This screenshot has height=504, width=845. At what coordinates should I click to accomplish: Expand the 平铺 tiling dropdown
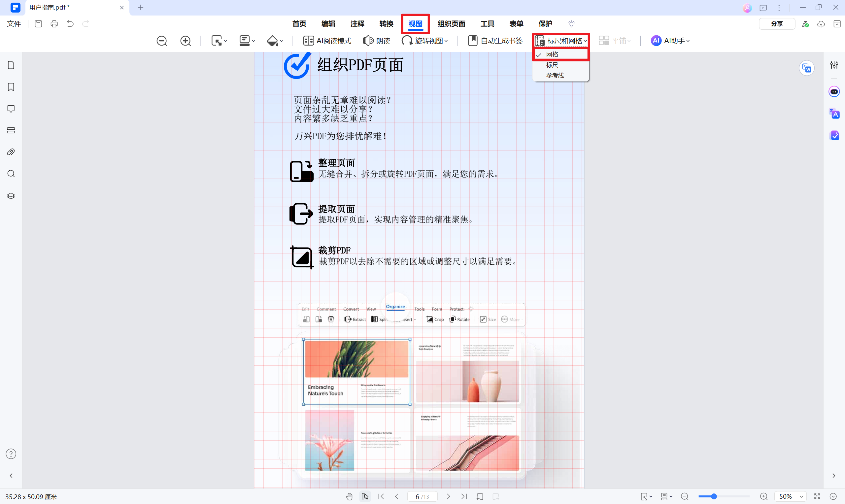tap(615, 40)
